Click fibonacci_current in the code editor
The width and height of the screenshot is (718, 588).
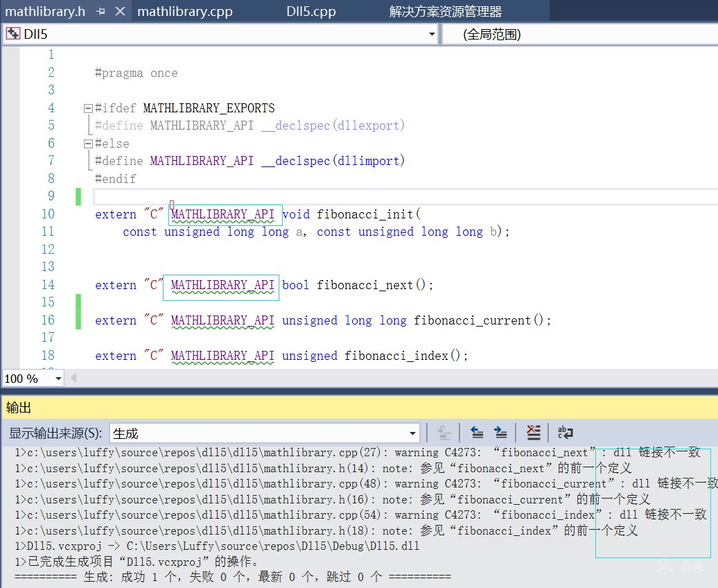[x=472, y=321]
